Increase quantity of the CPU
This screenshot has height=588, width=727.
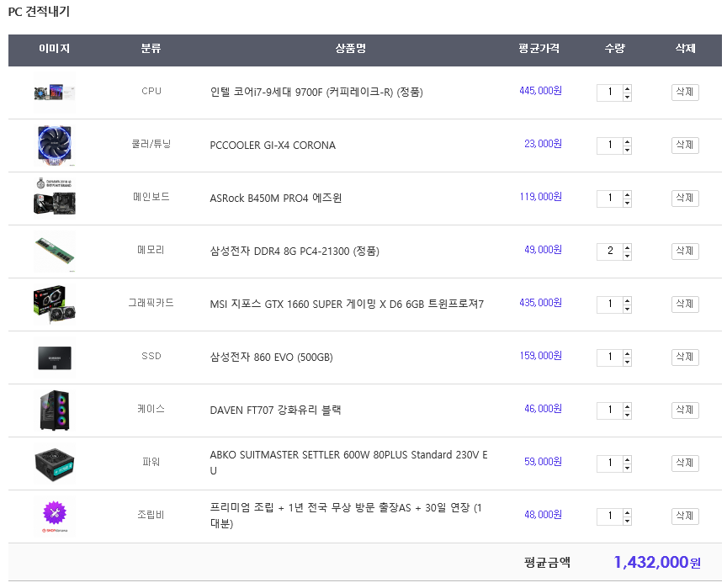coord(627,88)
